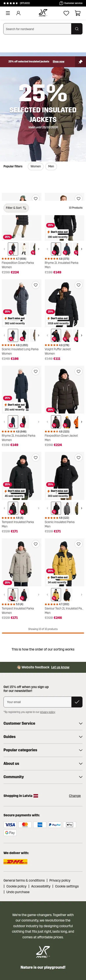Favorite the Voight Puffer Jacket
The height and width of the screenshot is (980, 86).
[78, 285]
